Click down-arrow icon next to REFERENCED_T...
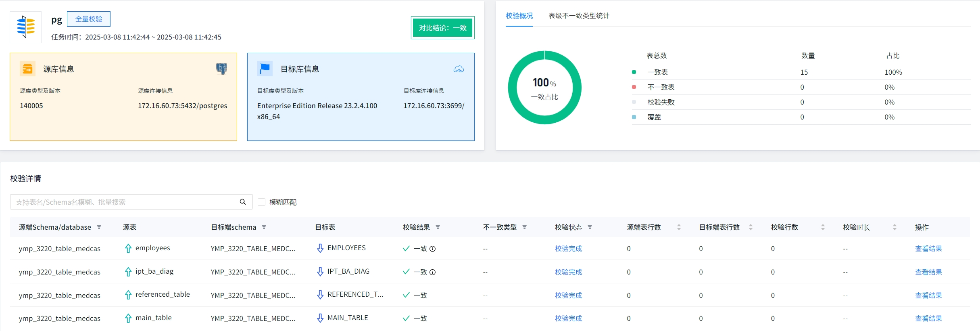The image size is (980, 331). click(320, 295)
